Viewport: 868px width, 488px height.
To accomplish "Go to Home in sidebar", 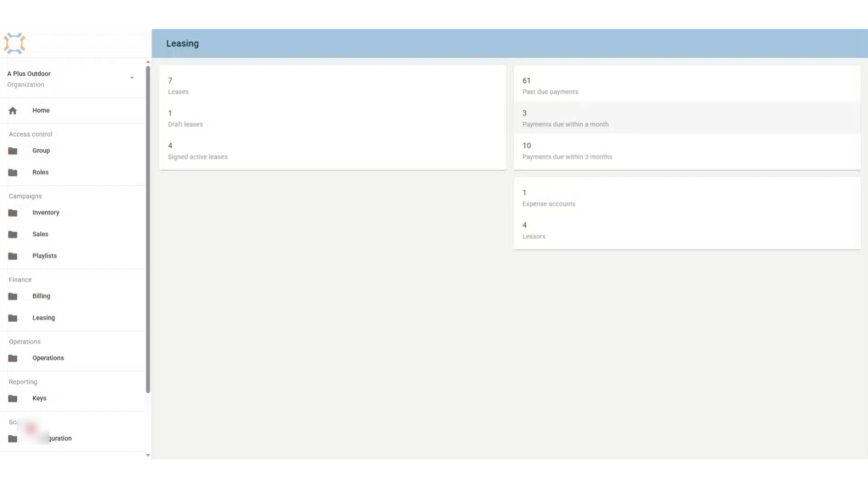I will click(72, 111).
